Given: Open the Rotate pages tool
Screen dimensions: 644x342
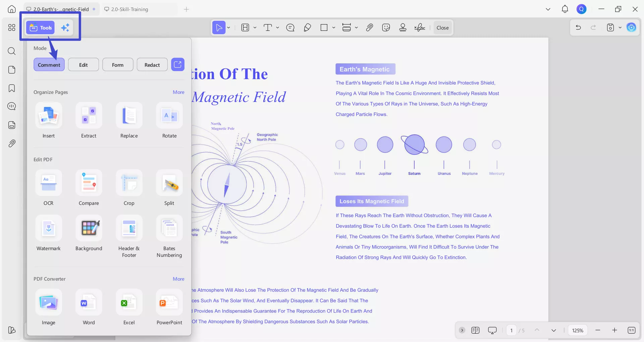Looking at the screenshot, I should (x=169, y=115).
